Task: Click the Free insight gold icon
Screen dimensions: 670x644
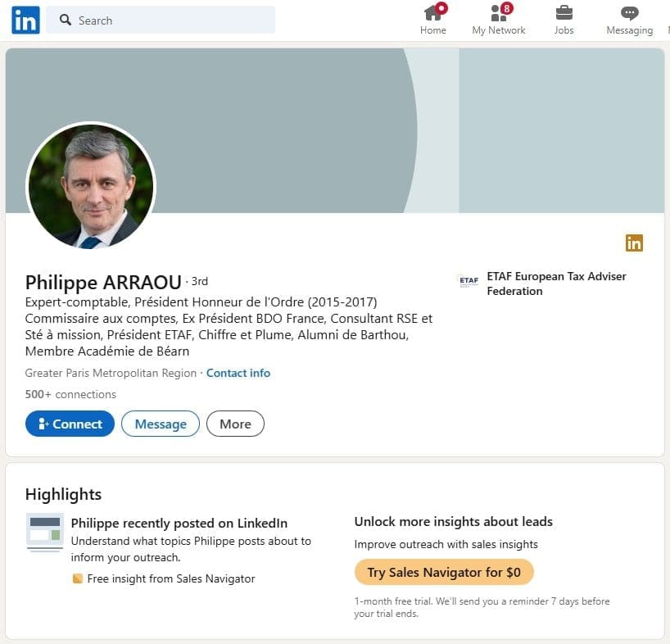Action: click(77, 578)
